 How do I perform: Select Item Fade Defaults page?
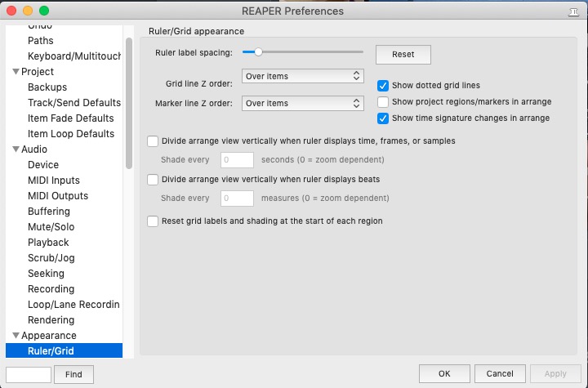click(70, 118)
